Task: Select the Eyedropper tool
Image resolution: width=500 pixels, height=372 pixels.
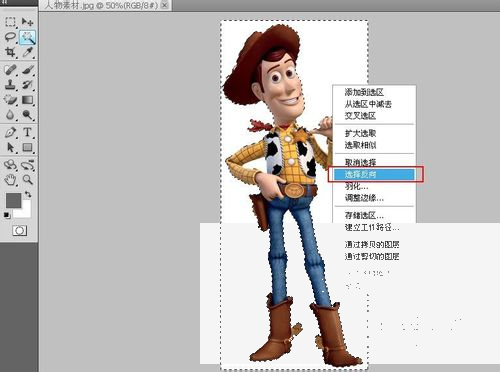Action: [27, 52]
